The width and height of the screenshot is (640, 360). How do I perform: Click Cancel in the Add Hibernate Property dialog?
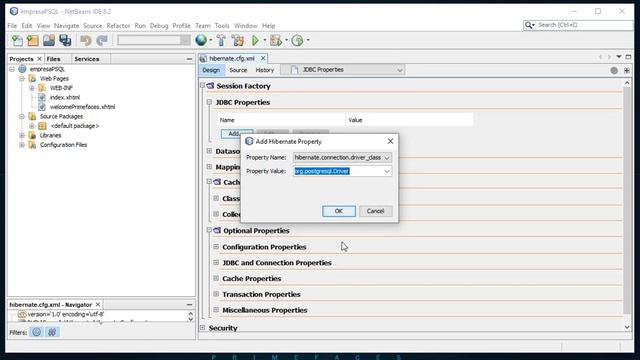pos(375,211)
